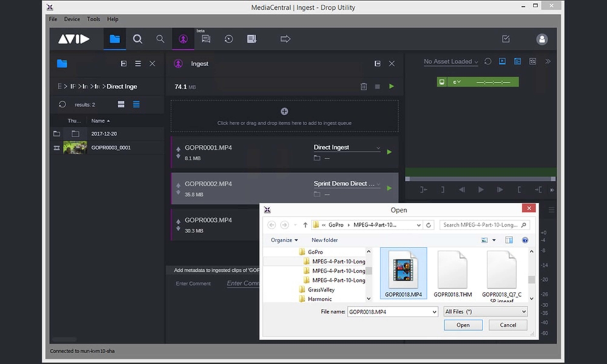
Task: Toggle player grid view icon
Action: [533, 61]
